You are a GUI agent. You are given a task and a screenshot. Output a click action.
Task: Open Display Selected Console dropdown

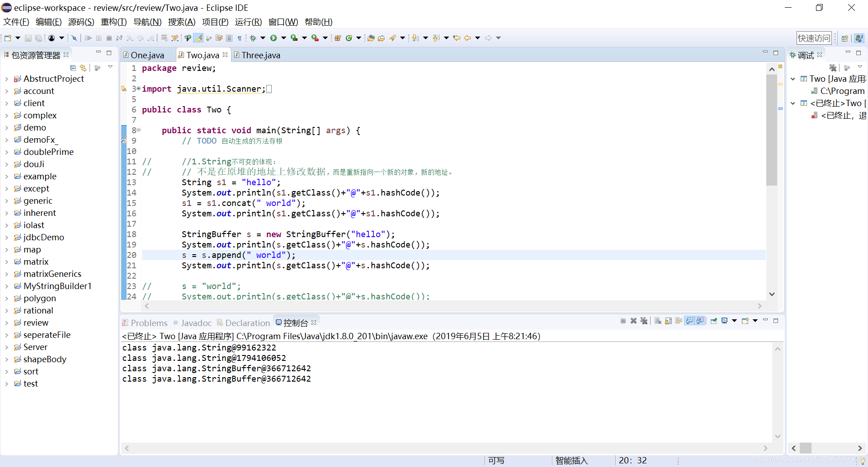coord(735,321)
